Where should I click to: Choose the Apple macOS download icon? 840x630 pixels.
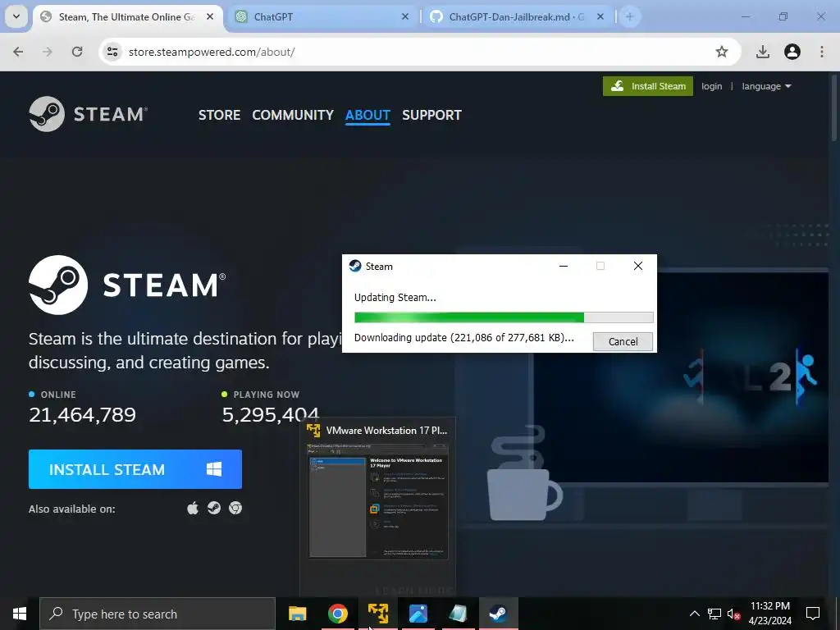click(x=193, y=508)
